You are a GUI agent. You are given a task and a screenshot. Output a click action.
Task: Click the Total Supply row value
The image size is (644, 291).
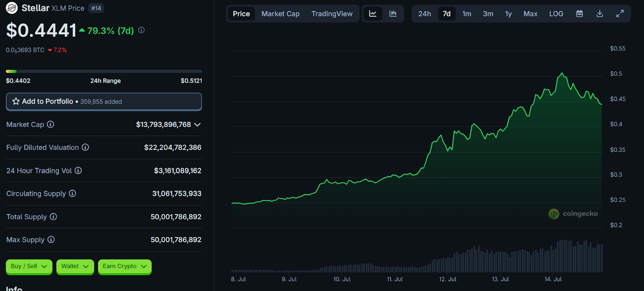[176, 217]
